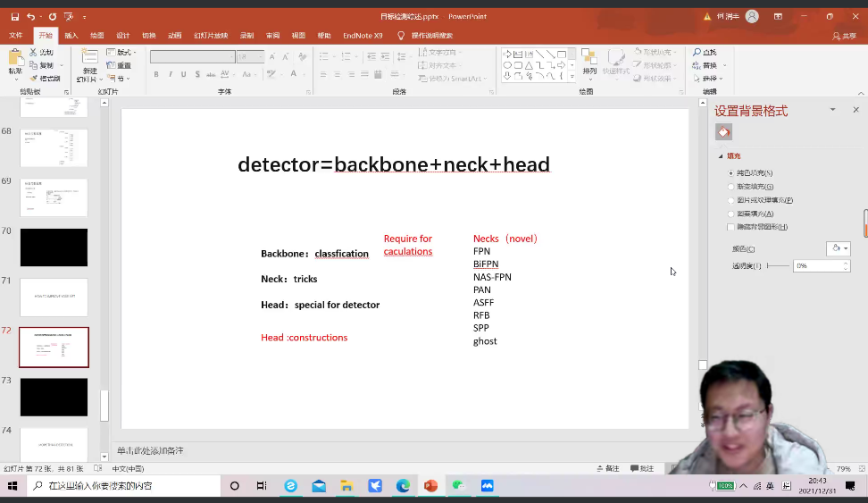Select the straight line shape in shapes gallery
This screenshot has width=868, height=503.
[x=539, y=54]
